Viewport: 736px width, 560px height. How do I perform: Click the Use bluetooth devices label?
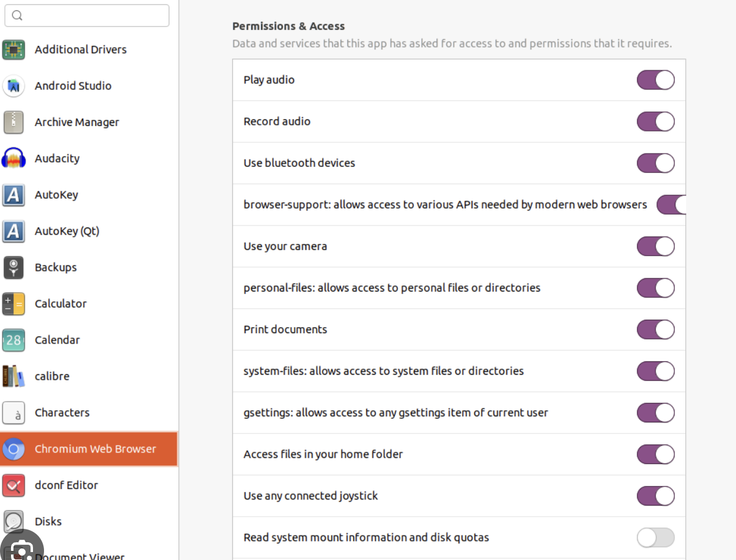[x=300, y=163]
